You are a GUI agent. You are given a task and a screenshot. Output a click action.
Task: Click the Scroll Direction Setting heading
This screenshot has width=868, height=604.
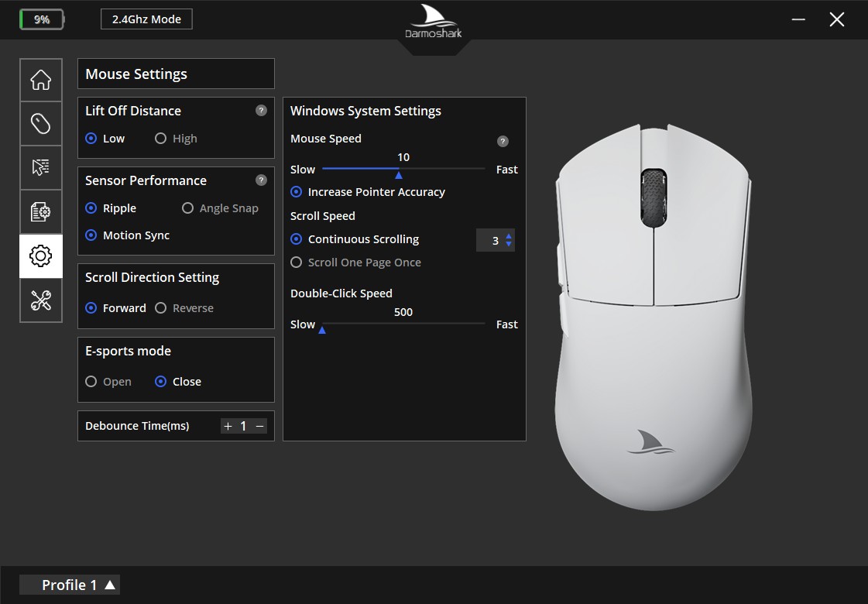[x=153, y=277]
